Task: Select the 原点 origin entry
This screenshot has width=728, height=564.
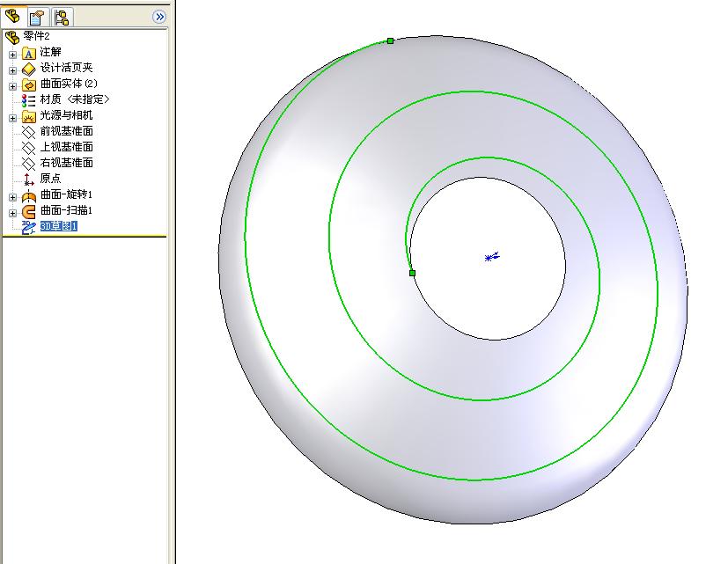Action: point(50,179)
